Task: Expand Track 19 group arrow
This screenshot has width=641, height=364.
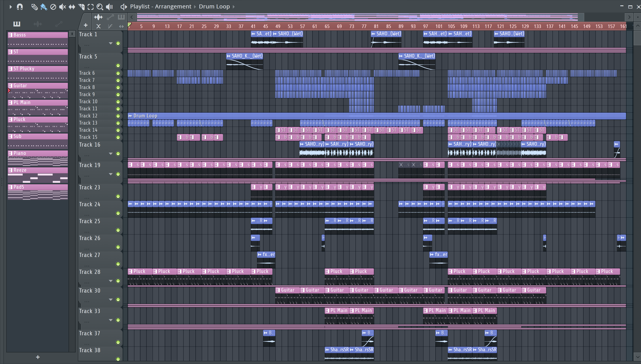Action: (x=110, y=174)
